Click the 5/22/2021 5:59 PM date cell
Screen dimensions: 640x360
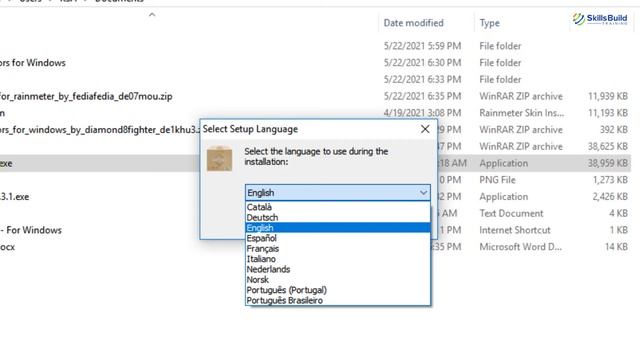point(422,46)
